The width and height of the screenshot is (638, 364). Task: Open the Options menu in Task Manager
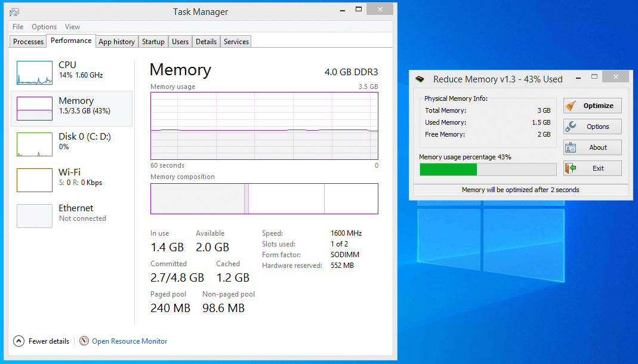point(44,27)
